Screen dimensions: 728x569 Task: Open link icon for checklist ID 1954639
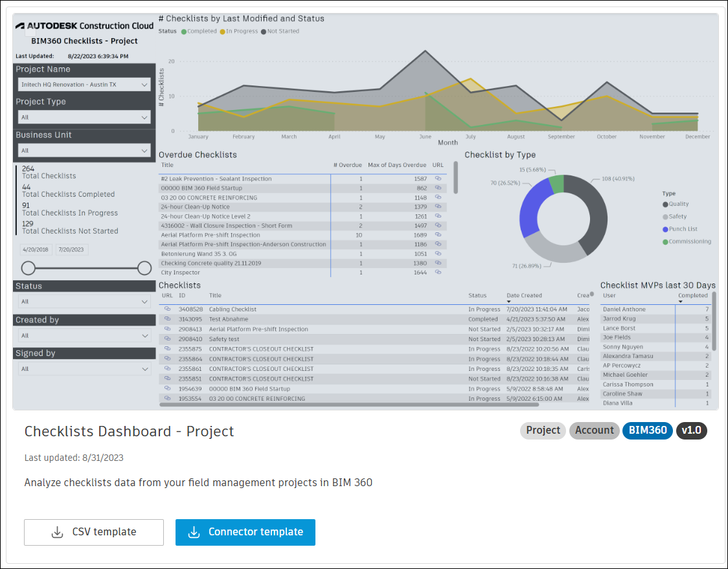[168, 388]
